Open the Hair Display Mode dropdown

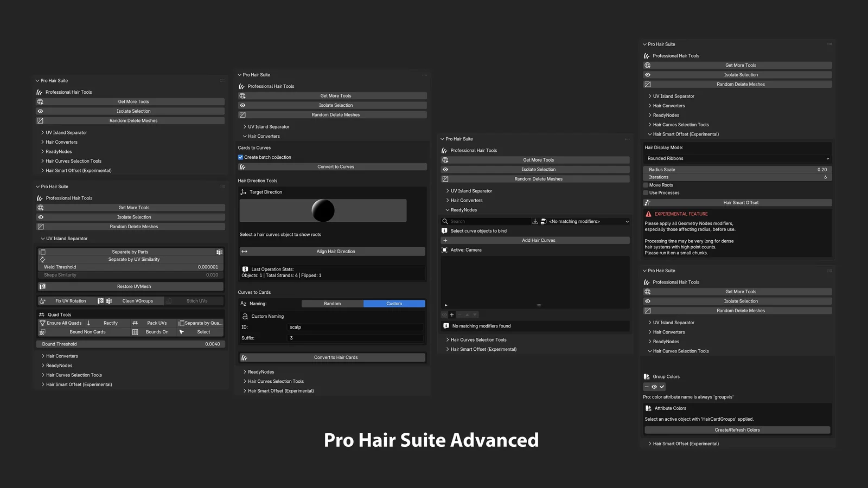[737, 158]
